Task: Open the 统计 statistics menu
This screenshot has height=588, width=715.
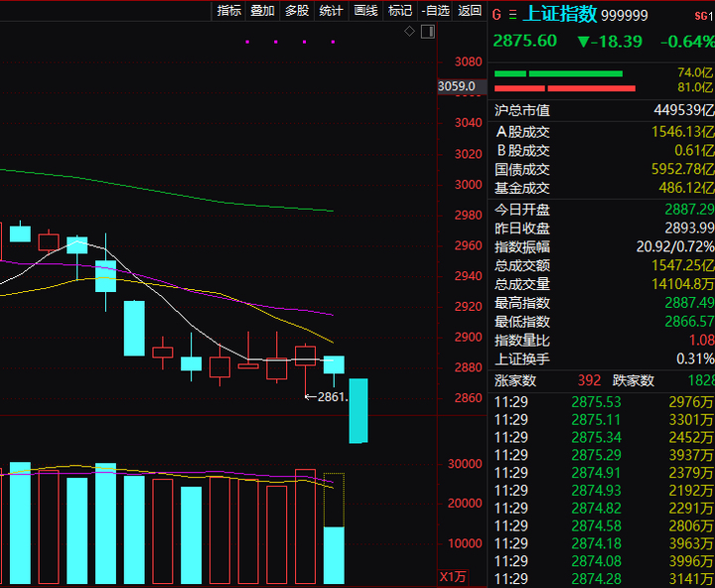Action: [331, 11]
